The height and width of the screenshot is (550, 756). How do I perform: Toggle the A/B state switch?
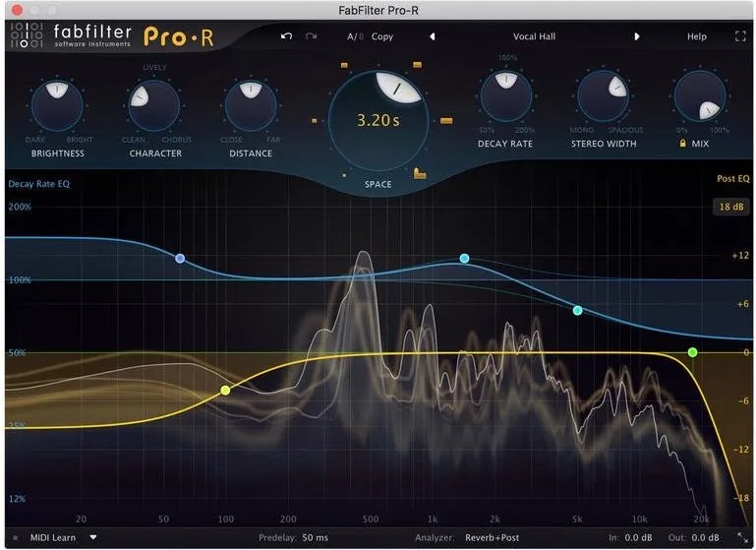click(355, 36)
